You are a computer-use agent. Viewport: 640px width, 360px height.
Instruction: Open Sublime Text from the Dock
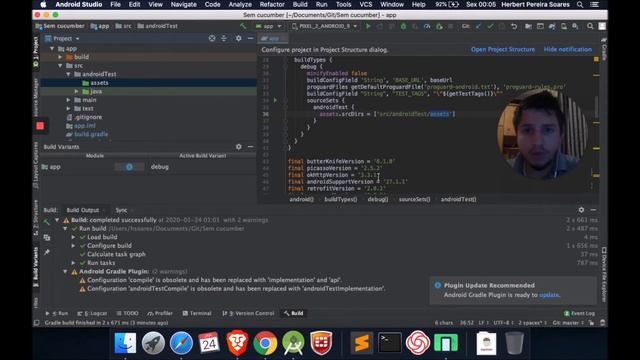[362, 343]
